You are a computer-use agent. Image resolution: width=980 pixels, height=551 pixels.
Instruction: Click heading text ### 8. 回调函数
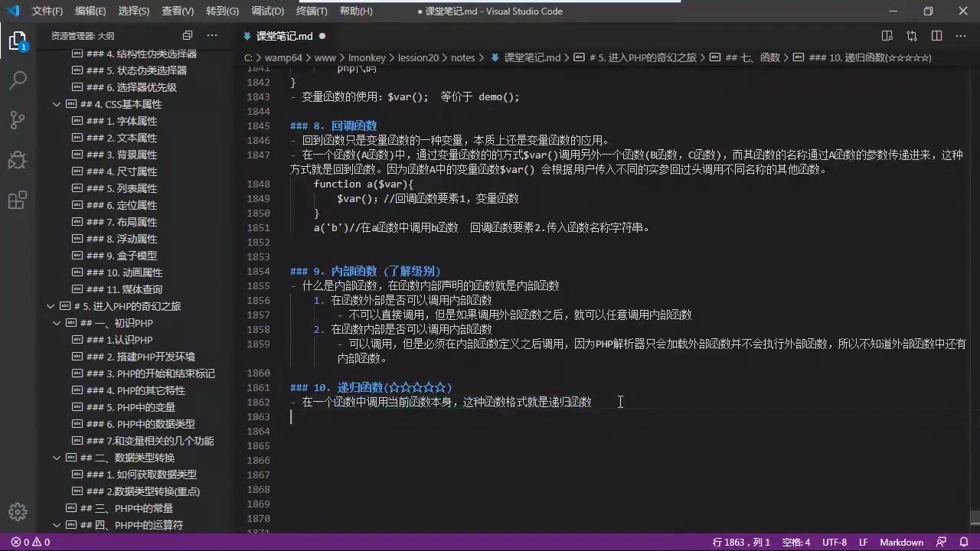coord(334,126)
